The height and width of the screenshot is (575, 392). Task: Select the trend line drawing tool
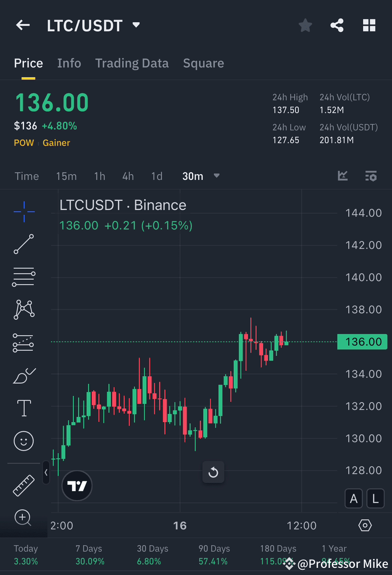coord(23,244)
